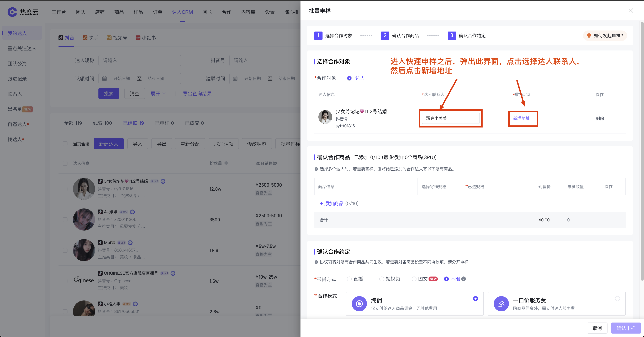Select 图文 带货方式 radio
The height and width of the screenshot is (337, 644).
click(x=414, y=279)
